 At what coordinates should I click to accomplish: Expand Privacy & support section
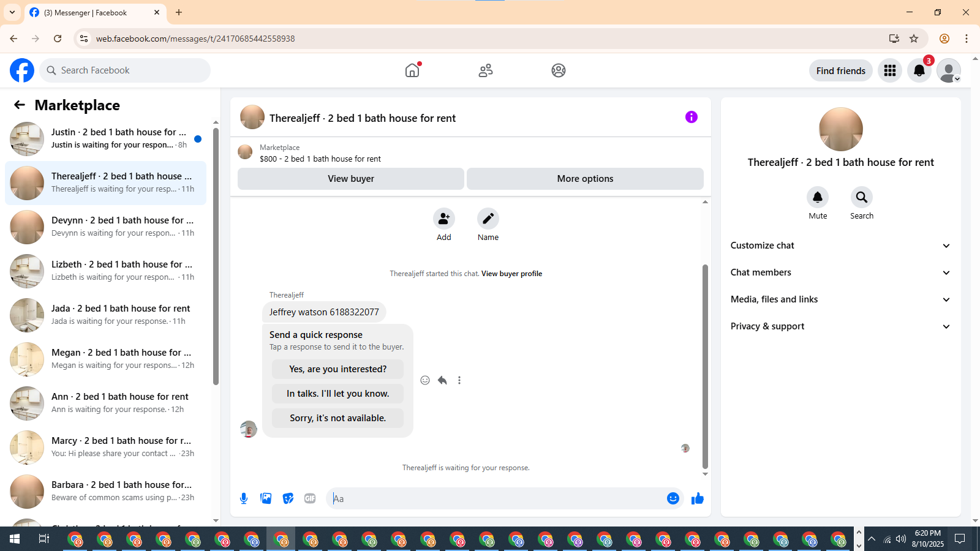click(x=840, y=326)
